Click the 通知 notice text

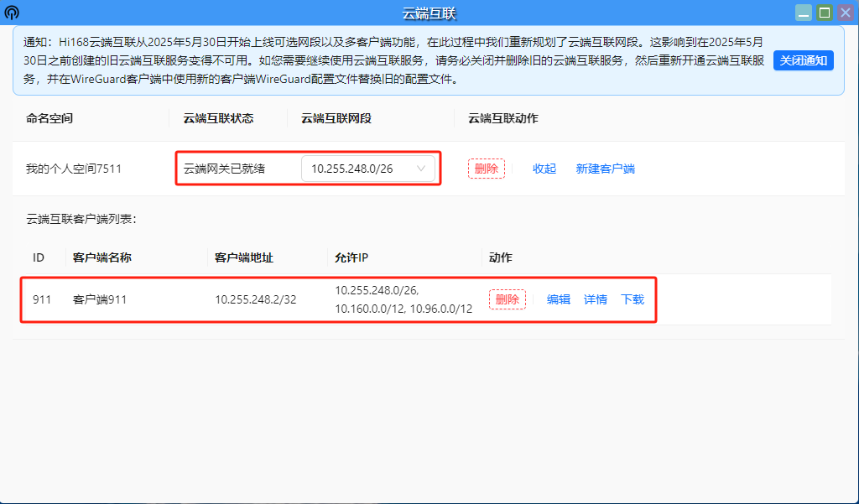(x=393, y=60)
